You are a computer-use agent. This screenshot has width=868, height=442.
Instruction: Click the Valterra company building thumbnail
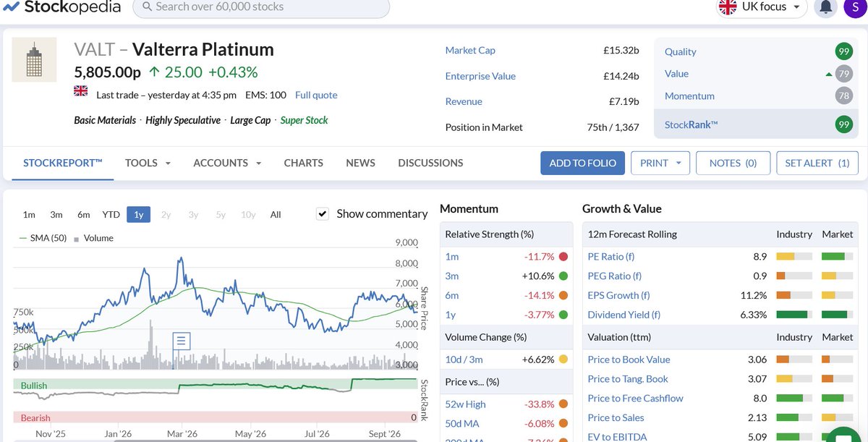point(34,59)
